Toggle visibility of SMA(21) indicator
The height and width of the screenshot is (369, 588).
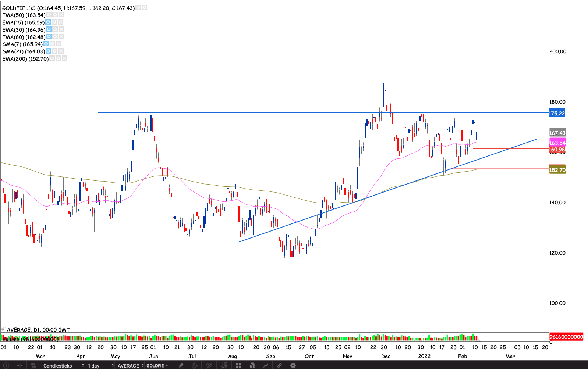pyautogui.click(x=48, y=51)
